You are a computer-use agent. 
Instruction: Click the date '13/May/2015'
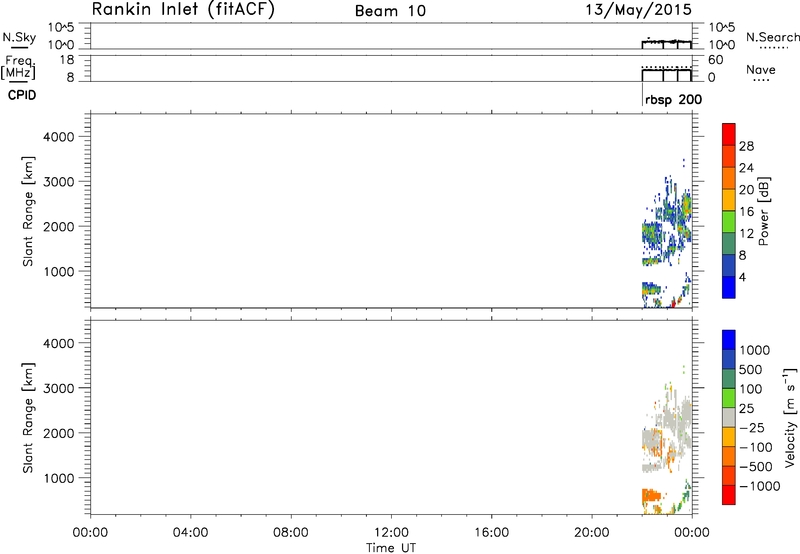point(638,10)
